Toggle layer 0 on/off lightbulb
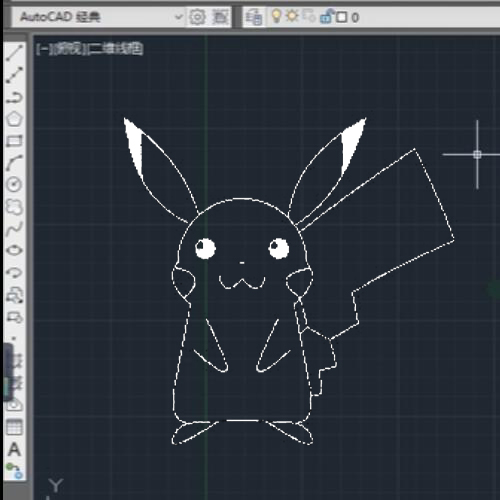500x500 pixels. tap(276, 16)
